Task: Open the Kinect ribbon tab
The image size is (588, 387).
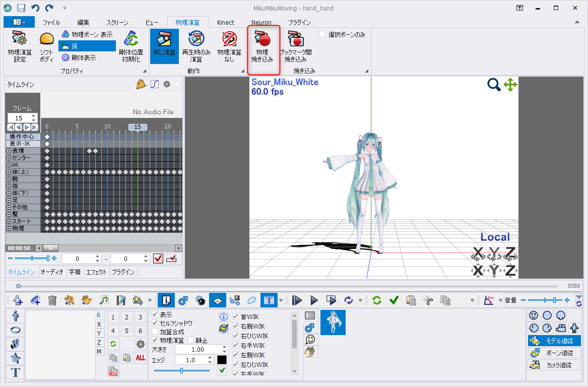Action: (225, 23)
